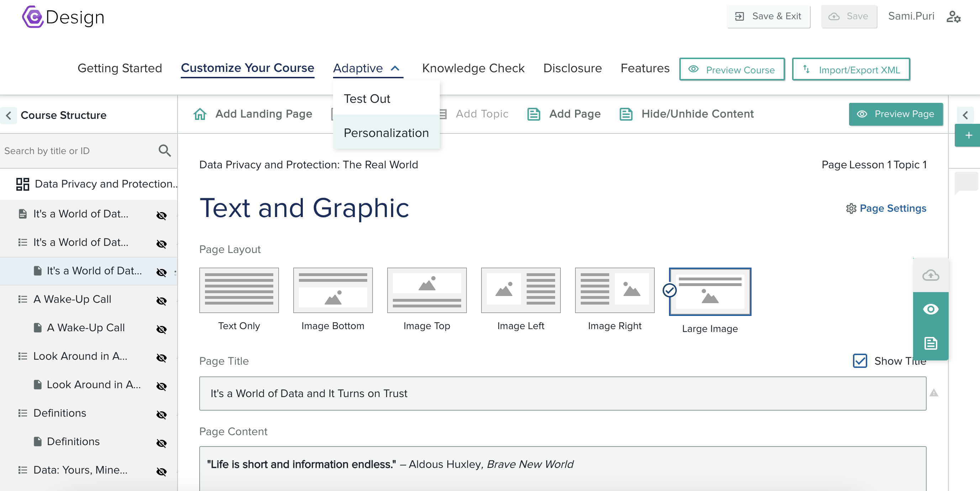
Task: Choose Personalization from the Adaptive menu
Action: (x=386, y=133)
